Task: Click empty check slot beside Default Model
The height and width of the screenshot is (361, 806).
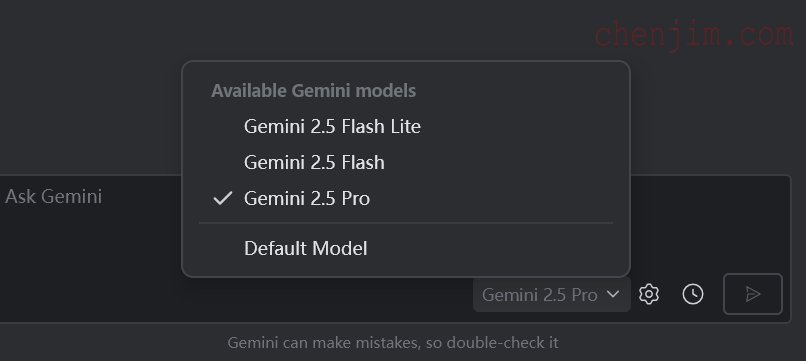Action: pos(223,248)
